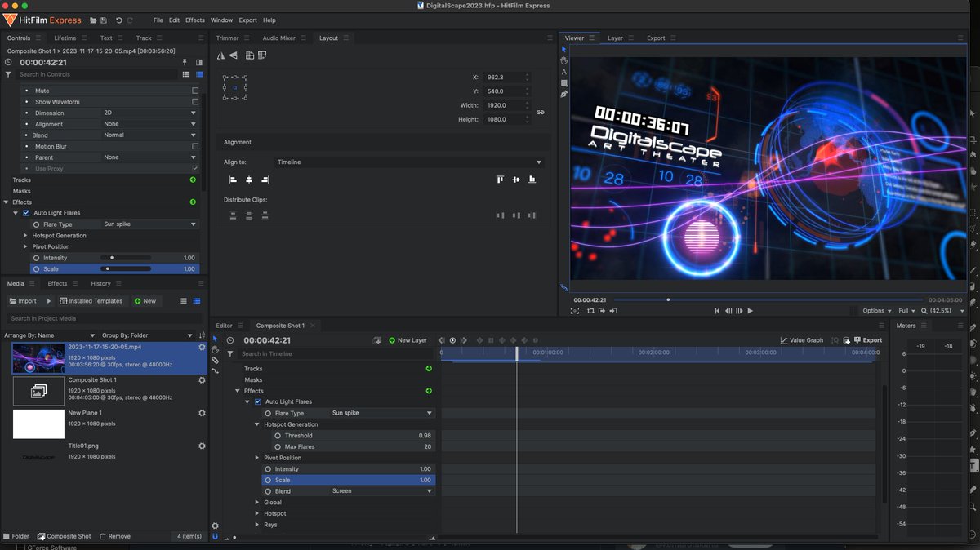Select the arrow selection tool in the timeline

point(215,339)
